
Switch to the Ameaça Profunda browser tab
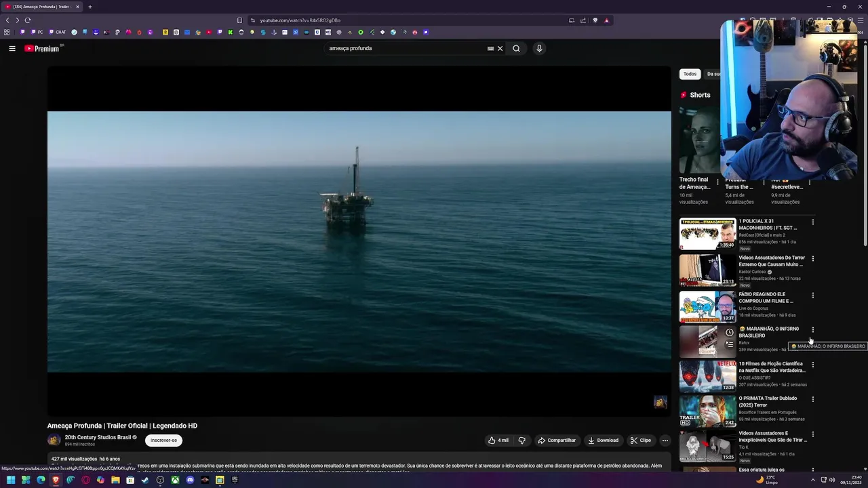click(41, 7)
